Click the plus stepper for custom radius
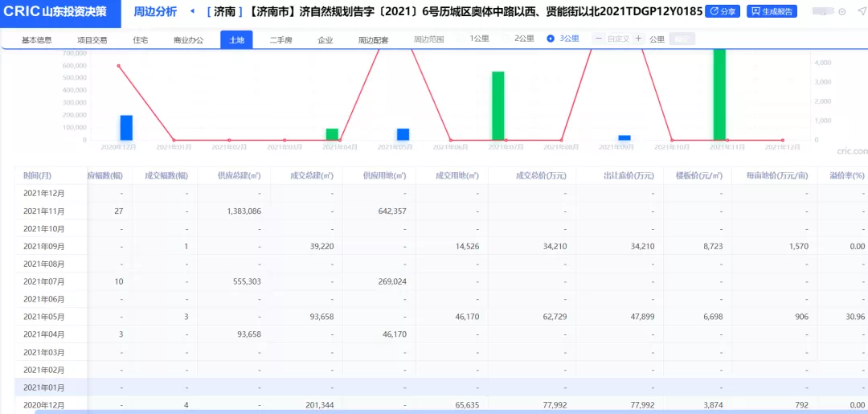868x414 pixels. 637,39
